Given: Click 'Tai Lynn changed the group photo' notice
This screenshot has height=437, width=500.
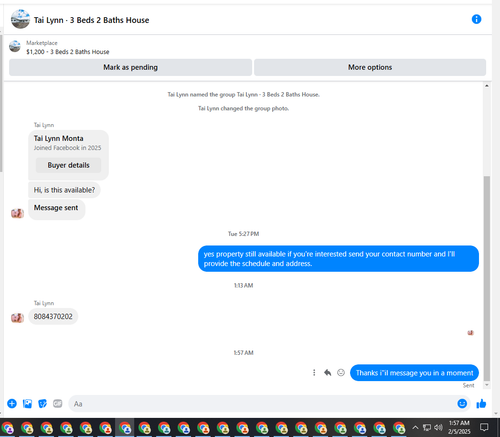Looking at the screenshot, I should point(243,108).
